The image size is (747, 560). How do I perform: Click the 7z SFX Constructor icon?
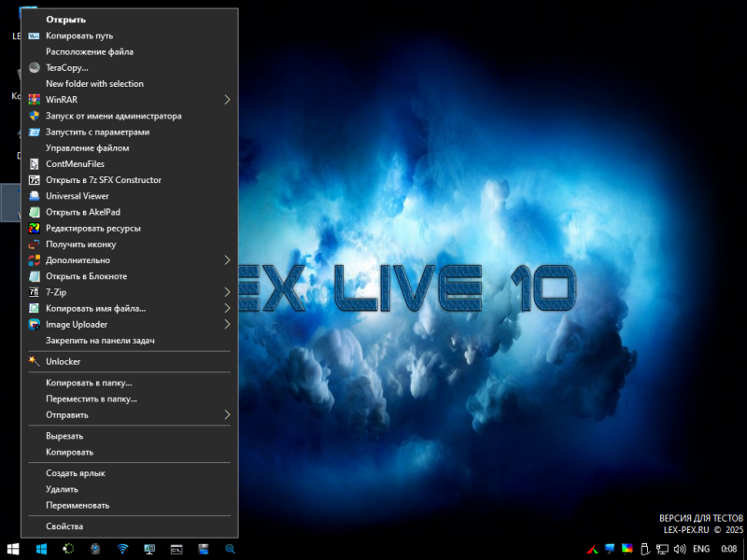35,180
